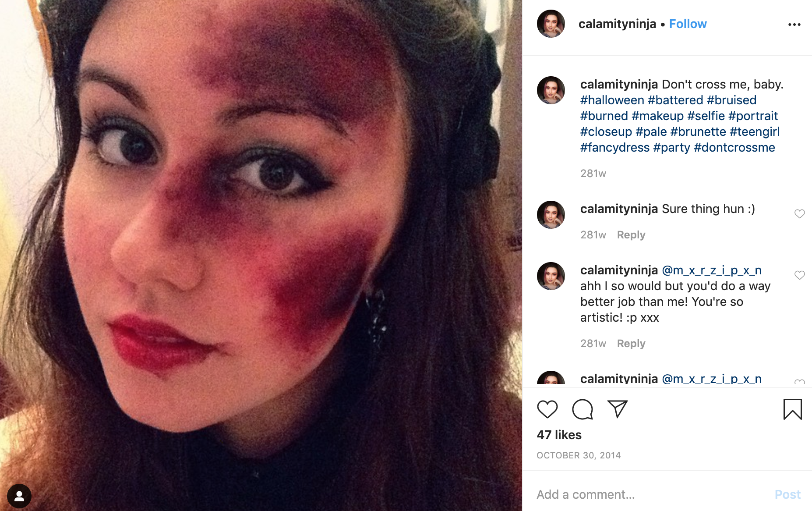Open the comment bubble icon
This screenshot has height=511, width=812.
(583, 409)
